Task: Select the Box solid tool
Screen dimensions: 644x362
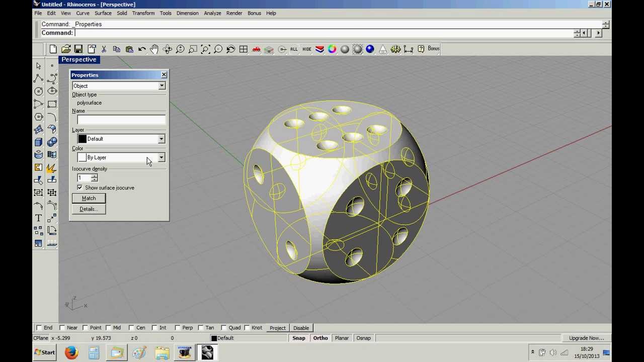Action: pos(38,142)
